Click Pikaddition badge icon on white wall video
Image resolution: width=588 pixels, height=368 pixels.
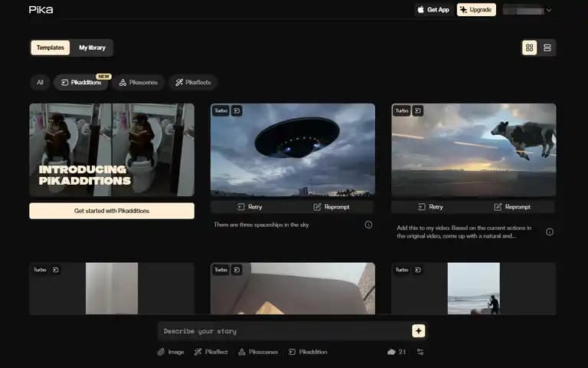tap(55, 270)
